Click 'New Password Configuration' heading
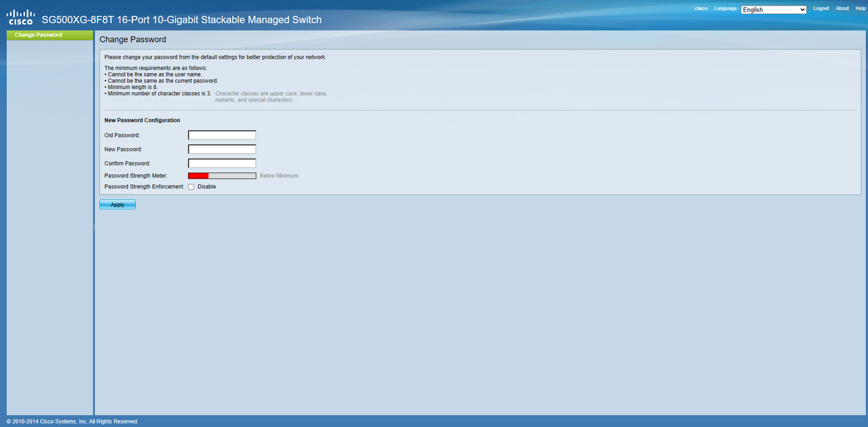The width and height of the screenshot is (868, 427). click(142, 121)
